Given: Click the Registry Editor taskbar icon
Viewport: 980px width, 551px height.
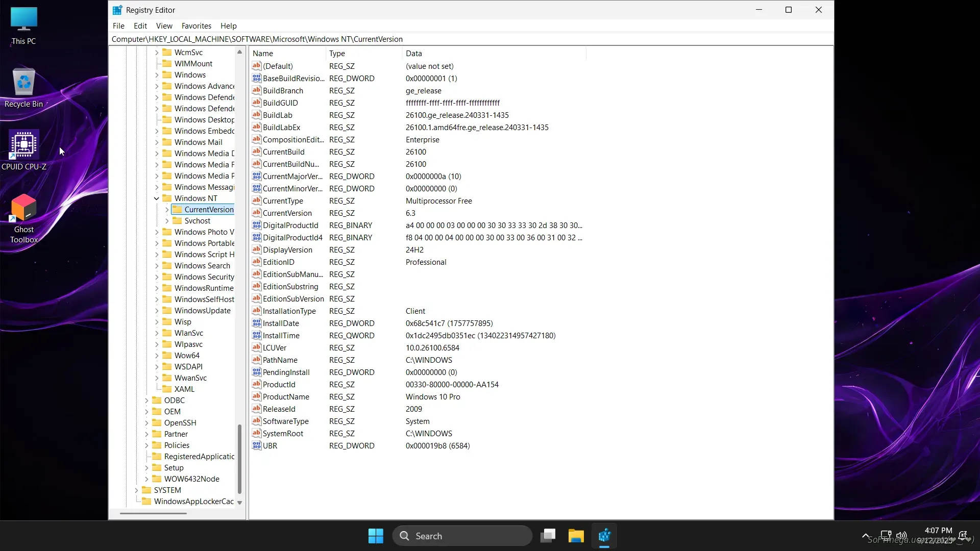Looking at the screenshot, I should tap(604, 536).
